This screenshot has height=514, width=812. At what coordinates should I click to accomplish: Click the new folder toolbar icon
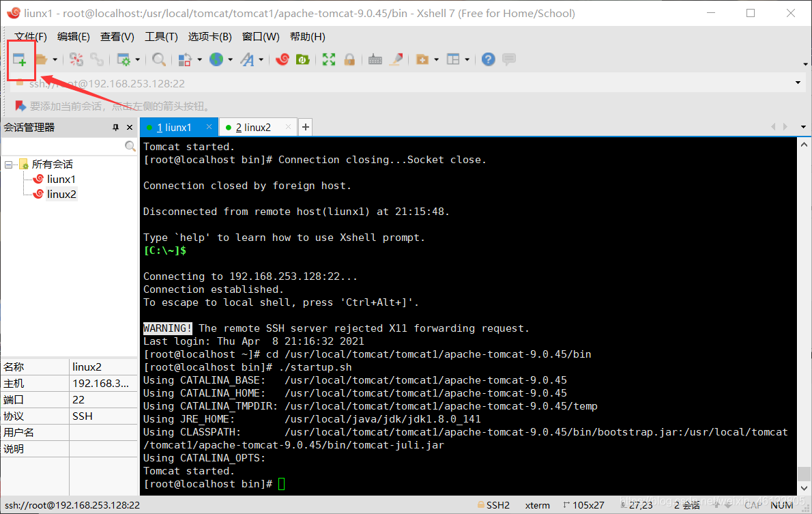tap(422, 59)
